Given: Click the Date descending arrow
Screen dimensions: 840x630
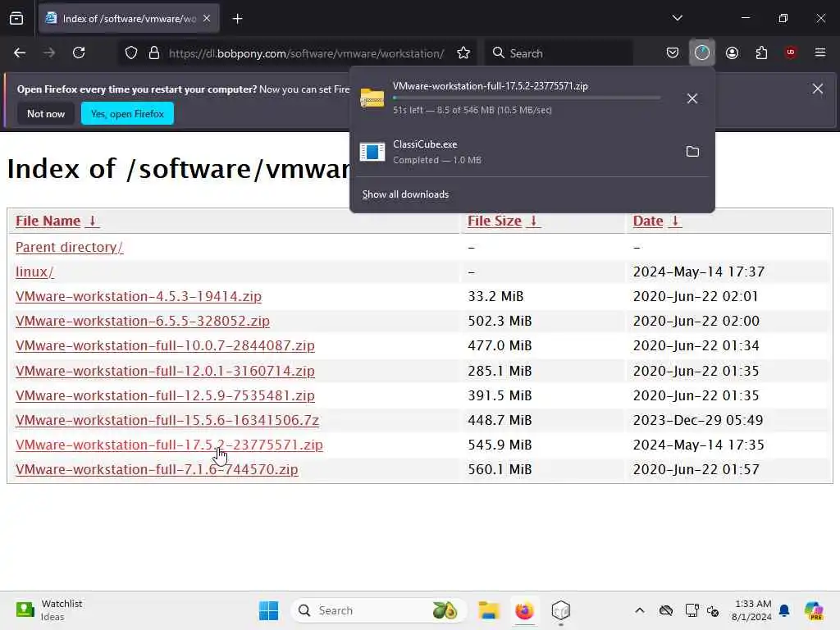Looking at the screenshot, I should point(675,221).
